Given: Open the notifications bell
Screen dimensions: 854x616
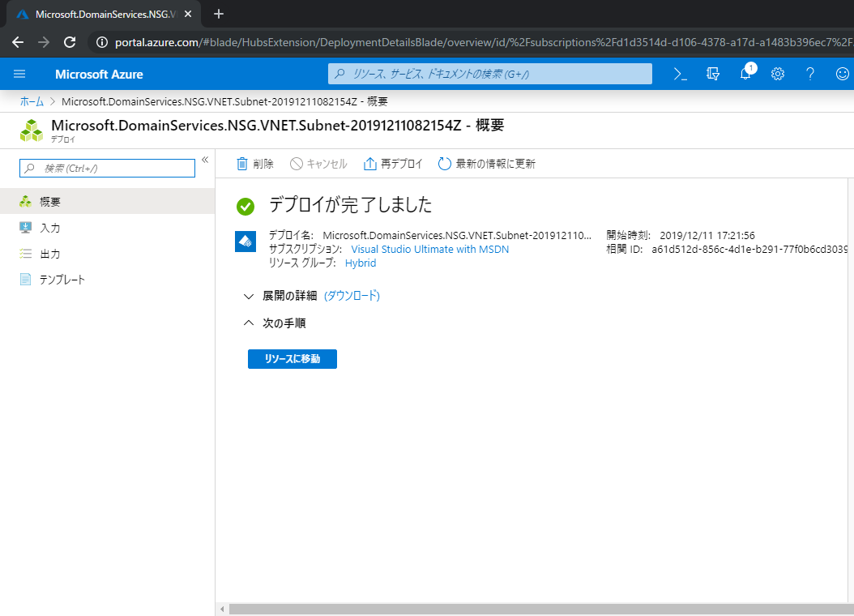Looking at the screenshot, I should tap(745, 74).
